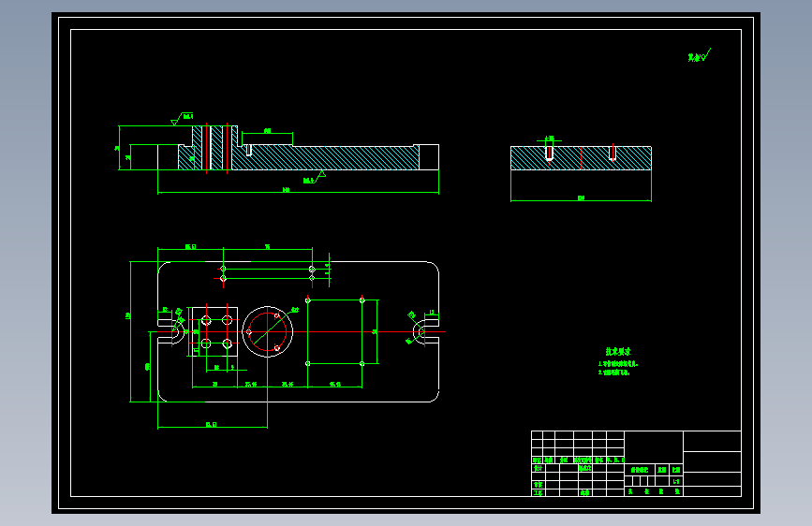Click the surface roughness symbol at top-right corner
812x526 pixels.
[699, 55]
